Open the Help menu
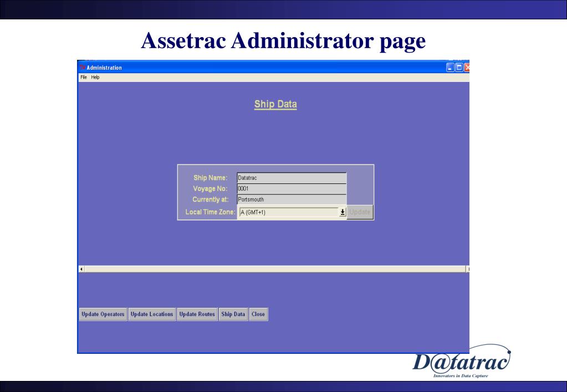Viewport: 567px width, 392px height. coord(95,77)
